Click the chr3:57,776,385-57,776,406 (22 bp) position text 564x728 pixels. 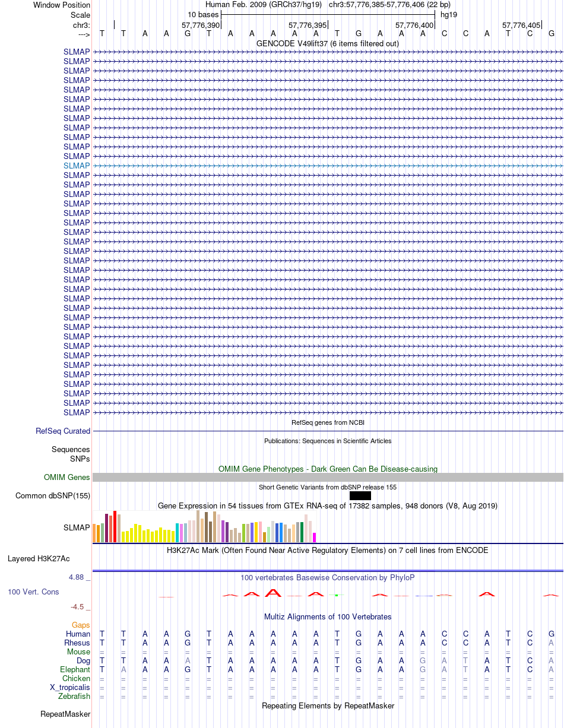pyautogui.click(x=389, y=5)
